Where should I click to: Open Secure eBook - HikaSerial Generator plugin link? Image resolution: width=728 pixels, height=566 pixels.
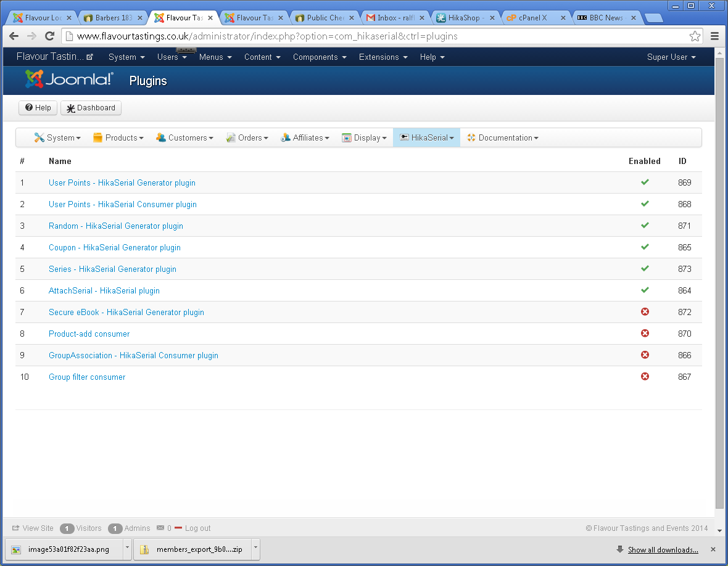pyautogui.click(x=126, y=312)
